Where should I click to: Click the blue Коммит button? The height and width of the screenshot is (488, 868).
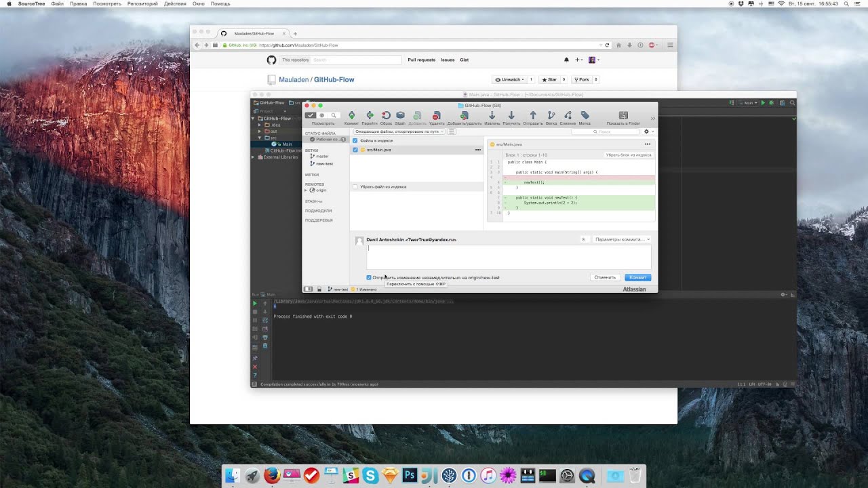click(x=637, y=277)
